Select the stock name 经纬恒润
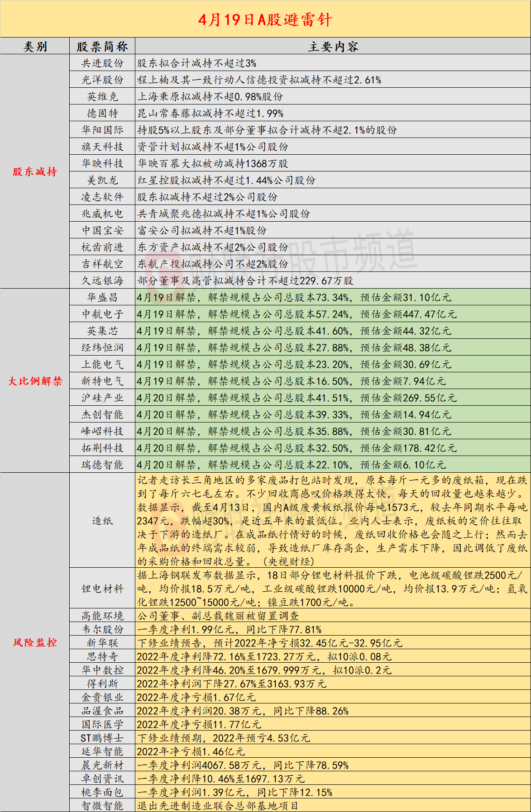 [x=102, y=347]
